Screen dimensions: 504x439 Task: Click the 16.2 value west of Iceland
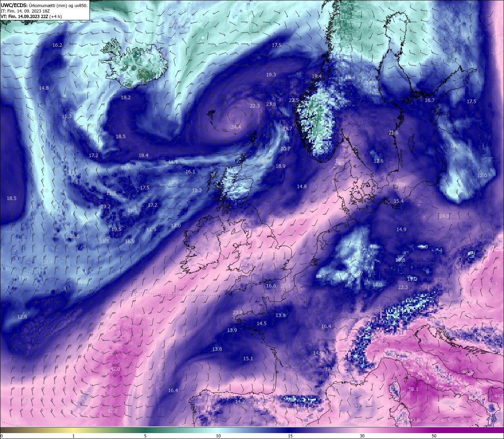[57, 45]
